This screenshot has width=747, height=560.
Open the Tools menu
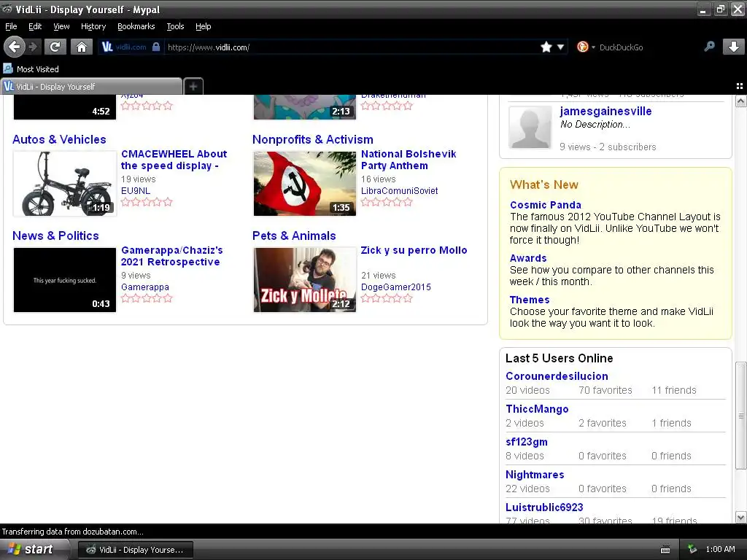(175, 26)
